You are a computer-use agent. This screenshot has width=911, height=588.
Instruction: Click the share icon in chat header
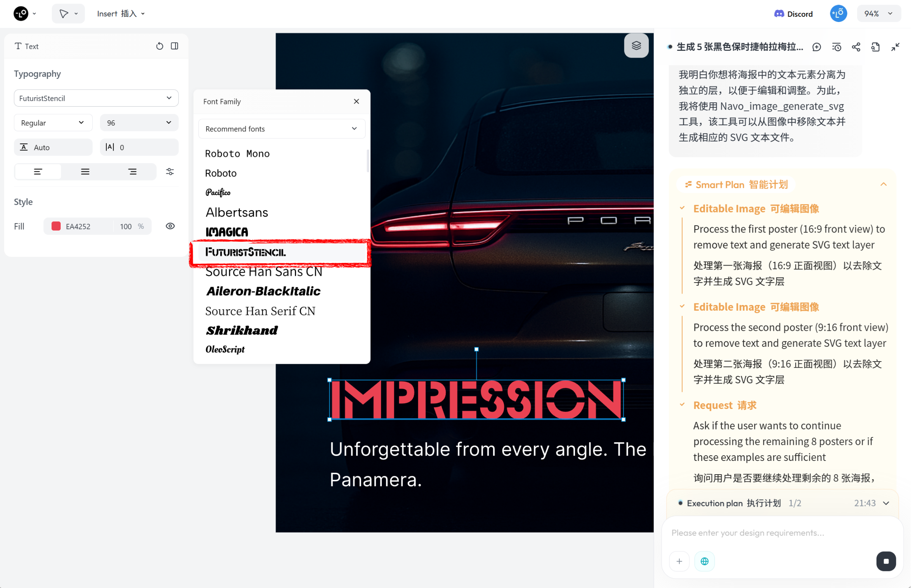[x=856, y=47]
